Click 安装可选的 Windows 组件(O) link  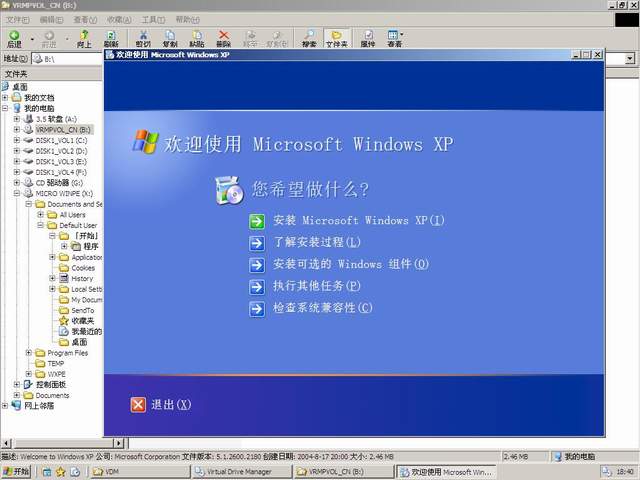(351, 264)
